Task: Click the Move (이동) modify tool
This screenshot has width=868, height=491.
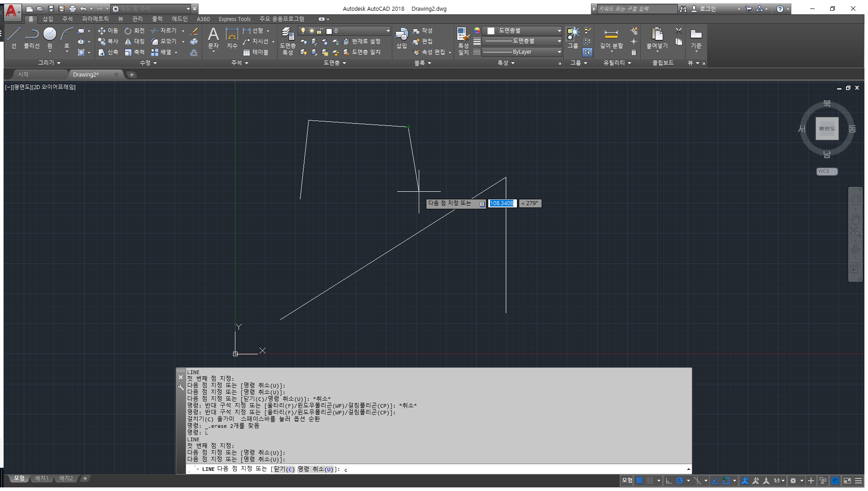Action: click(x=108, y=30)
